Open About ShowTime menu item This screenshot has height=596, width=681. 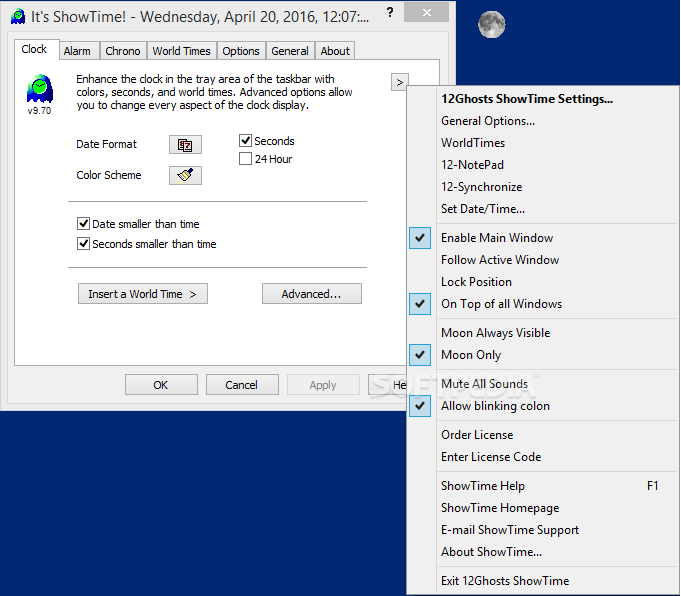[543, 552]
